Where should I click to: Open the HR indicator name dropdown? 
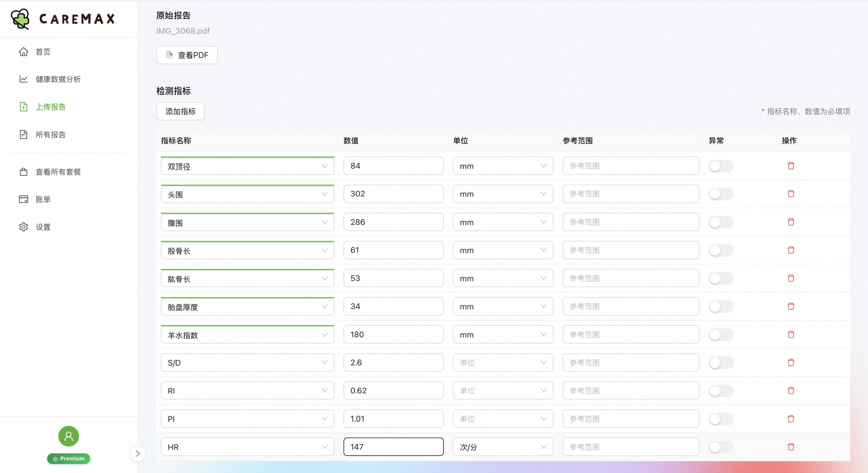[x=247, y=447]
